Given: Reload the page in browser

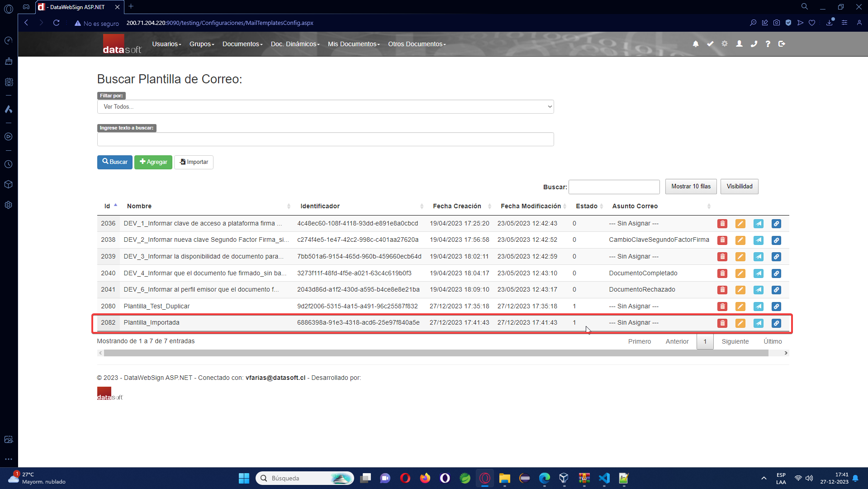Looking at the screenshot, I should point(56,23).
